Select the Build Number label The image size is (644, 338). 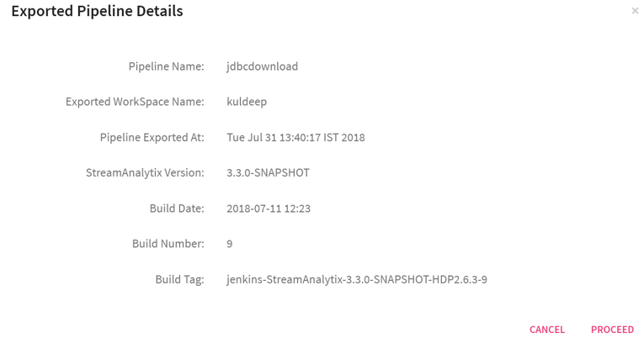point(168,244)
